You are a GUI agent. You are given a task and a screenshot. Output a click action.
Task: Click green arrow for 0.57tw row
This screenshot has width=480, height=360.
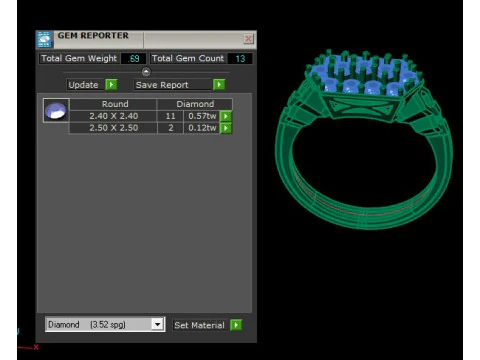pos(226,116)
